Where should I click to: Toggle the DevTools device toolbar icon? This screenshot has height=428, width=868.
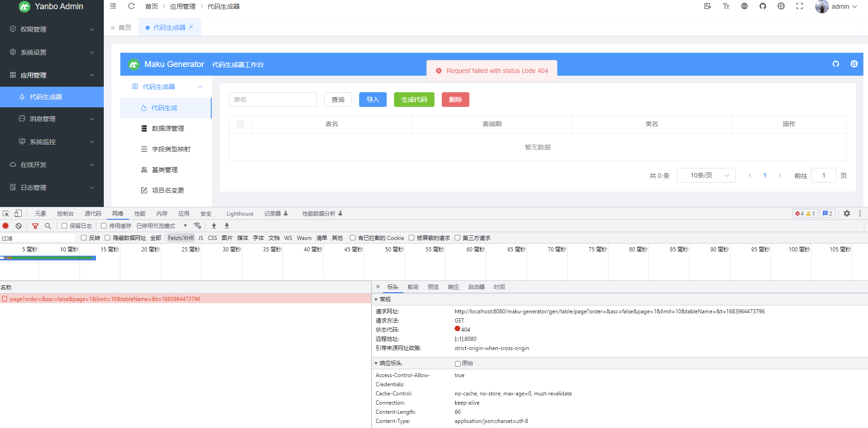18,214
